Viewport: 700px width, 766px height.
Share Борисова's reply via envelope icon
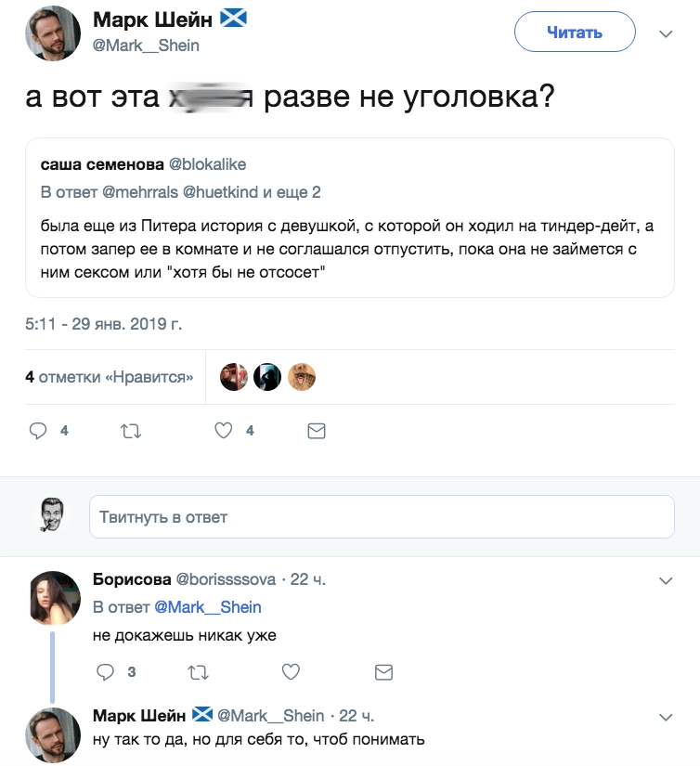pos(382,671)
